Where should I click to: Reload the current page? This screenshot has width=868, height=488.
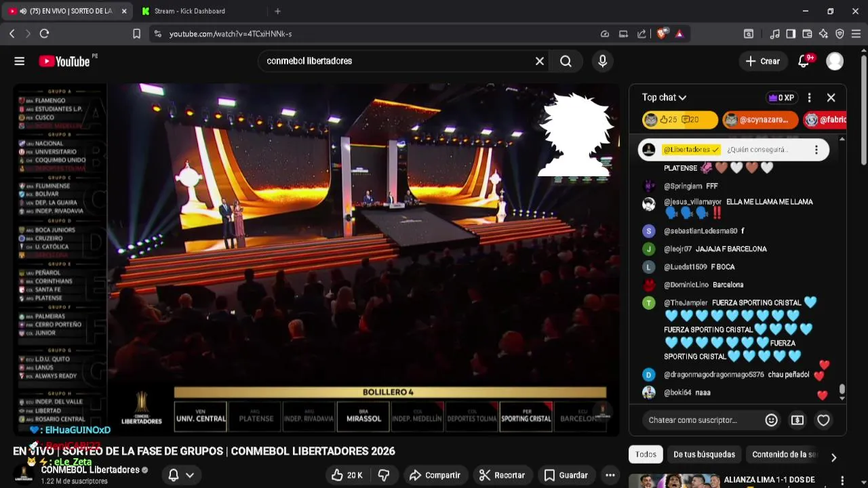click(x=44, y=33)
